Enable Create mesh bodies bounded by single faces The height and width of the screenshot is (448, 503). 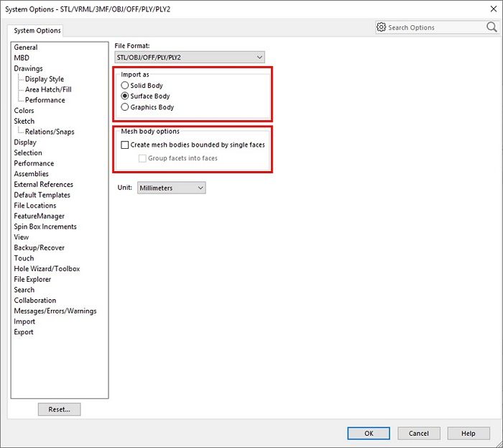(x=125, y=145)
